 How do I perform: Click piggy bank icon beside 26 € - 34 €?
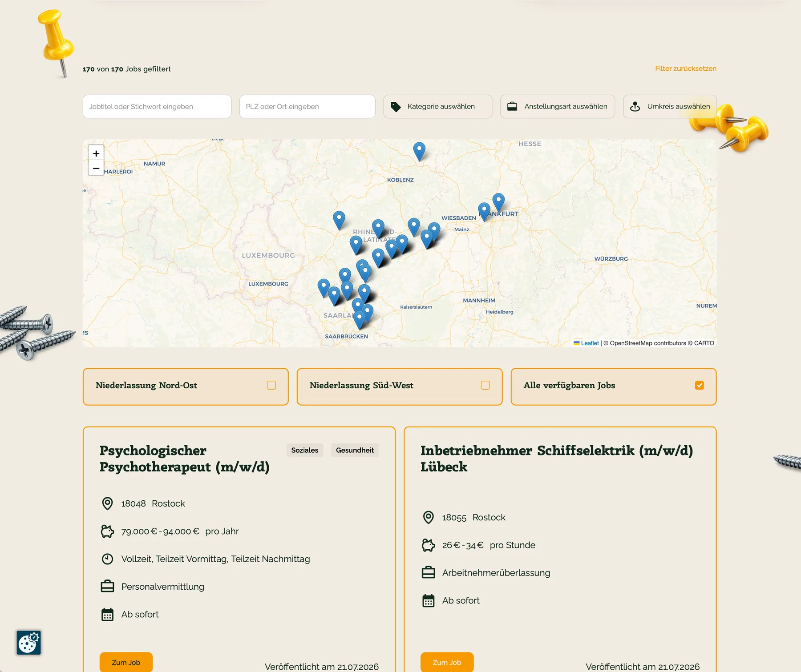(x=428, y=545)
